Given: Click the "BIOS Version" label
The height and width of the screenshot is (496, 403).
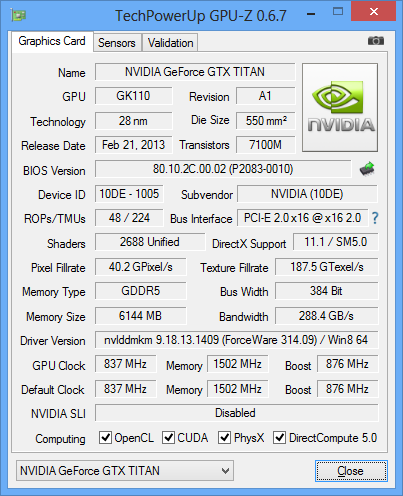Looking at the screenshot, I should [54, 171].
